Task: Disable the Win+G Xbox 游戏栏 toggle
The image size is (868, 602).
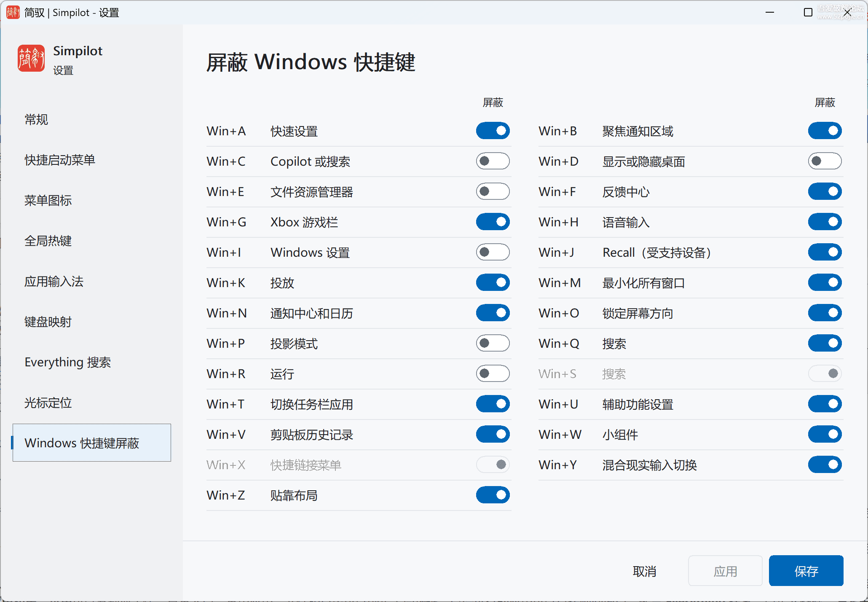Action: (x=493, y=222)
